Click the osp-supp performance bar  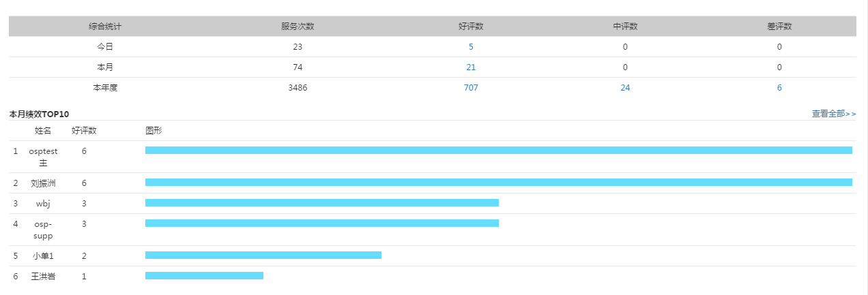tap(321, 223)
